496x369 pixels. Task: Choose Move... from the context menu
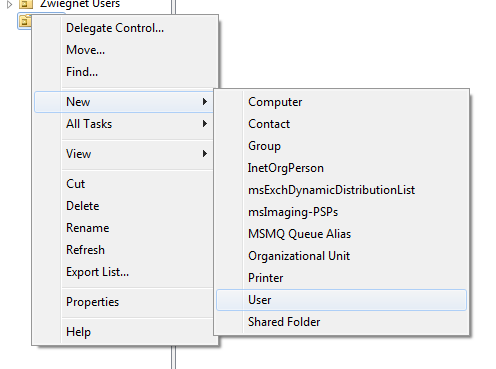click(x=125, y=50)
